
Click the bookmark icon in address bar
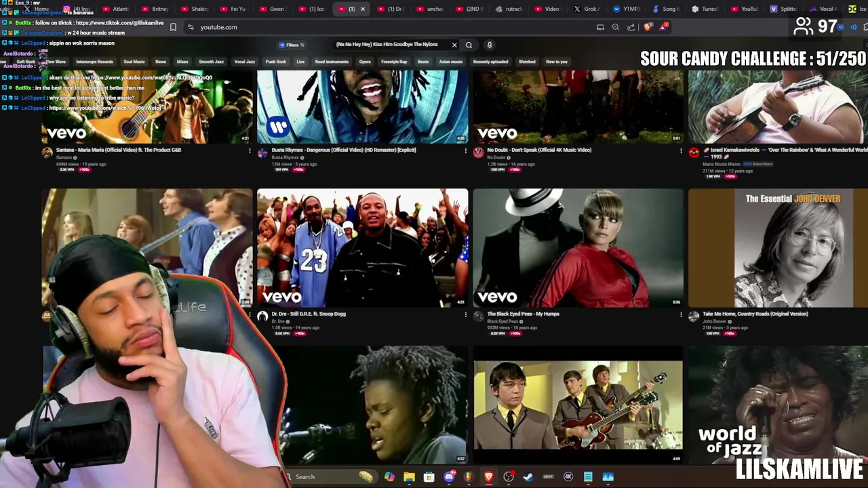pyautogui.click(x=173, y=27)
